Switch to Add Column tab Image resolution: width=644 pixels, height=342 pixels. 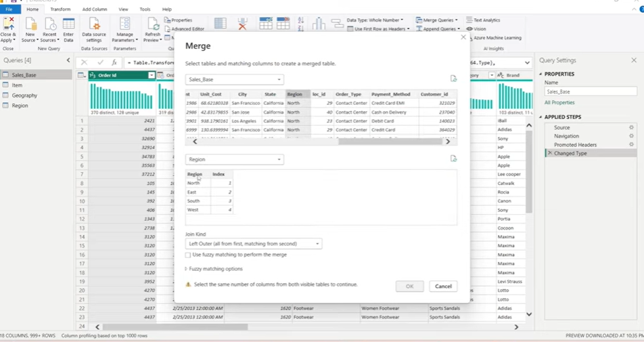click(x=95, y=9)
